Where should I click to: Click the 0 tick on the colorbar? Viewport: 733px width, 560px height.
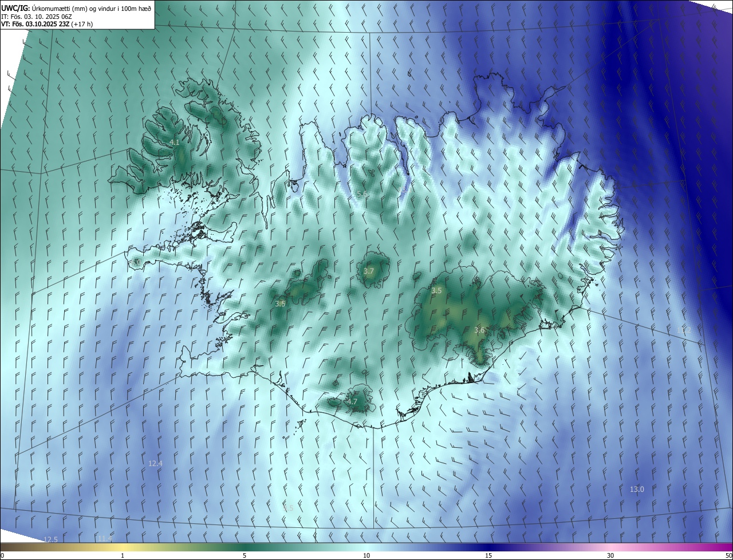click(2, 555)
